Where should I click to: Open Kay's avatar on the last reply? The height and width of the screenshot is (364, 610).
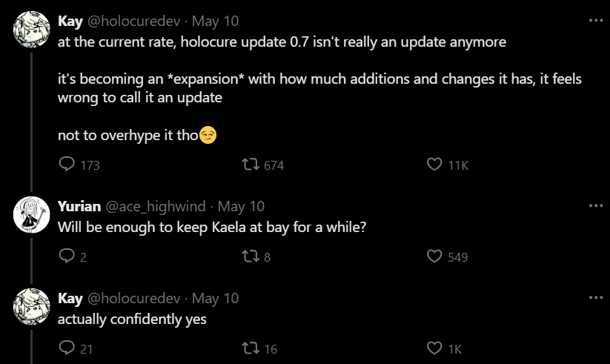(x=31, y=306)
